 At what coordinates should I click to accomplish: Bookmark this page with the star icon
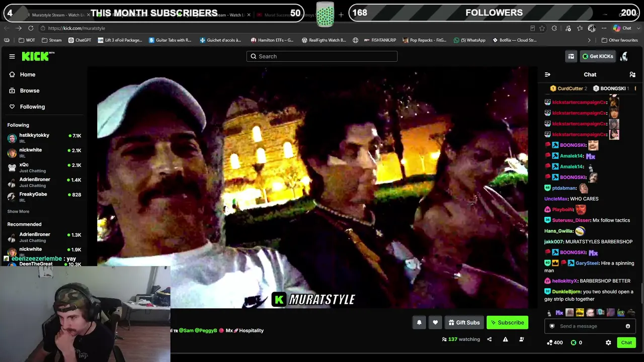click(x=542, y=28)
